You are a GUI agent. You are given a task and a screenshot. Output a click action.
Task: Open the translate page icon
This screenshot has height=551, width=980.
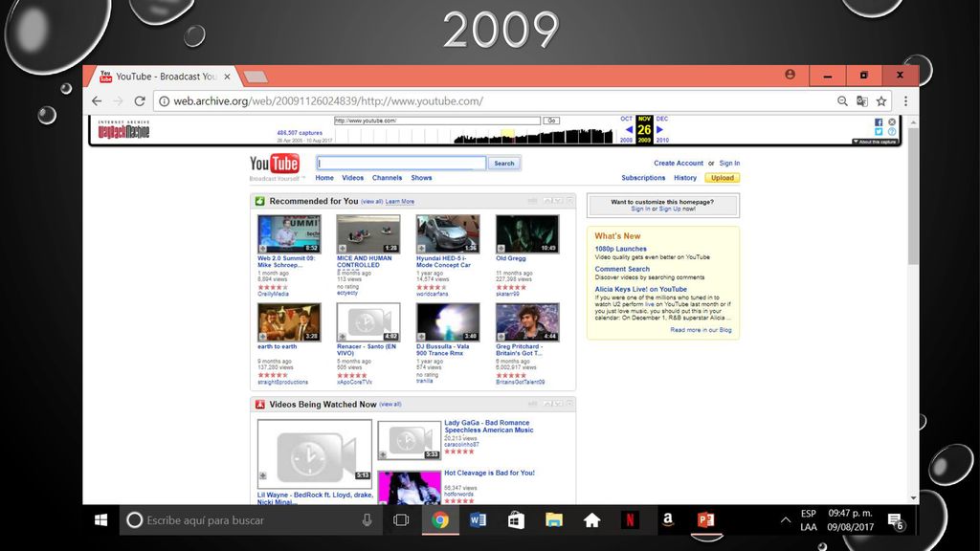point(862,101)
